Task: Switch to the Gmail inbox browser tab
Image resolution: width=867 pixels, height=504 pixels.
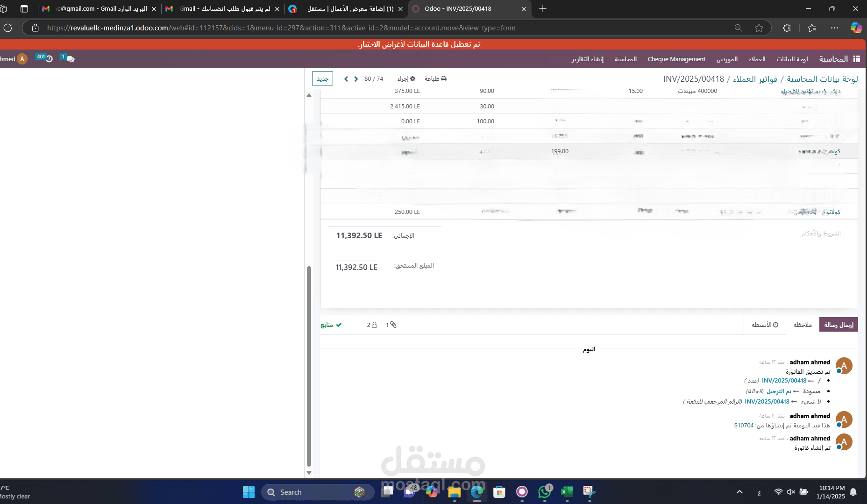Action: [x=99, y=9]
